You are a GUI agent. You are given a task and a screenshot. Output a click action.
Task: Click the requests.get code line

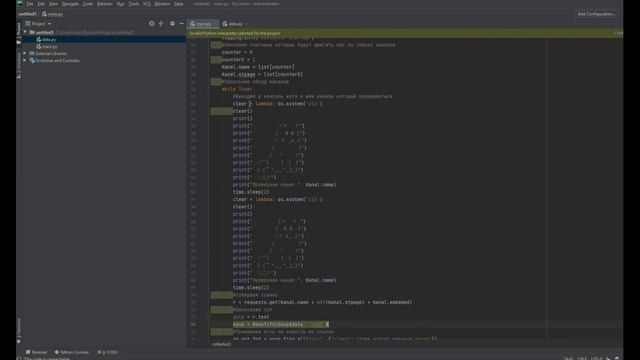[322, 302]
